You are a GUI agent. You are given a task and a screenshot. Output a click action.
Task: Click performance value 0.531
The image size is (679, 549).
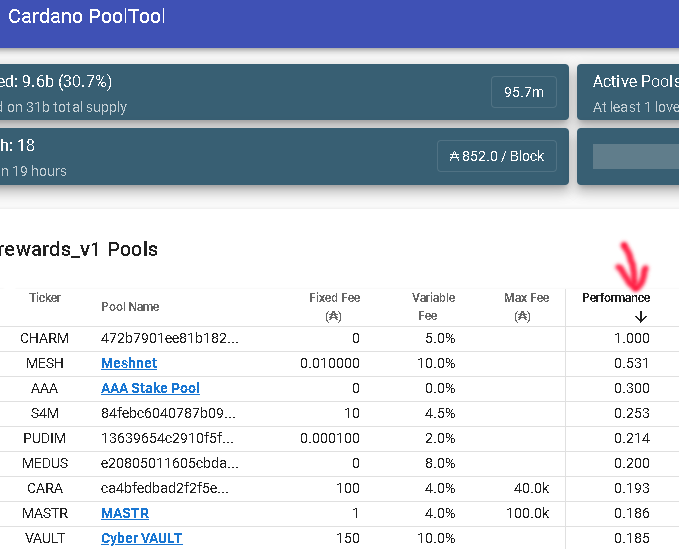point(632,363)
